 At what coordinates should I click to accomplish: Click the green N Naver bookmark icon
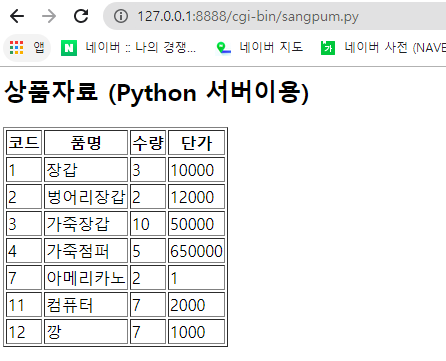(x=69, y=48)
